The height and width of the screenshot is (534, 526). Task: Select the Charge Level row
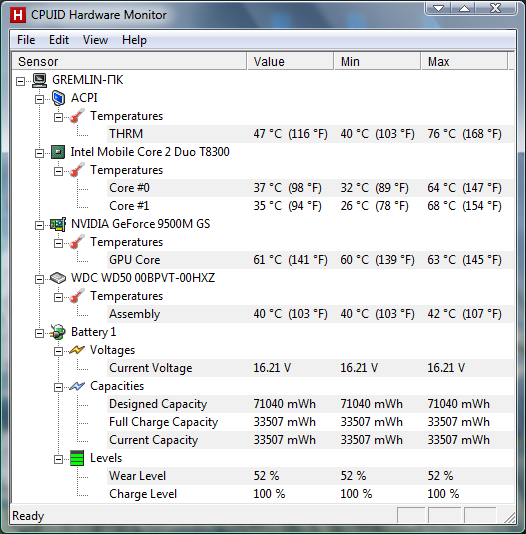[310, 494]
